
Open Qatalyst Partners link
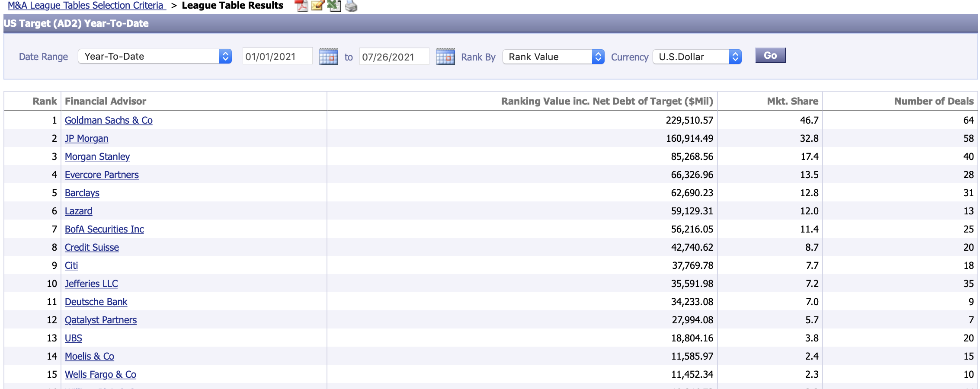coord(101,320)
